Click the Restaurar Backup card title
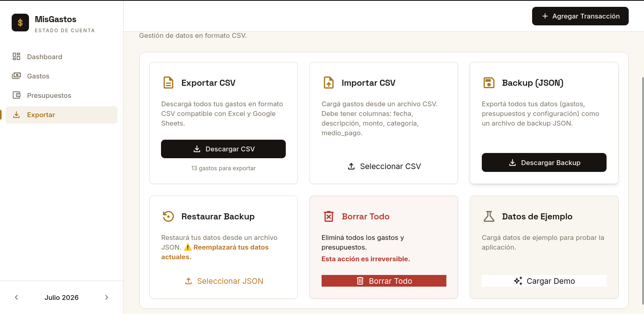 tap(218, 217)
